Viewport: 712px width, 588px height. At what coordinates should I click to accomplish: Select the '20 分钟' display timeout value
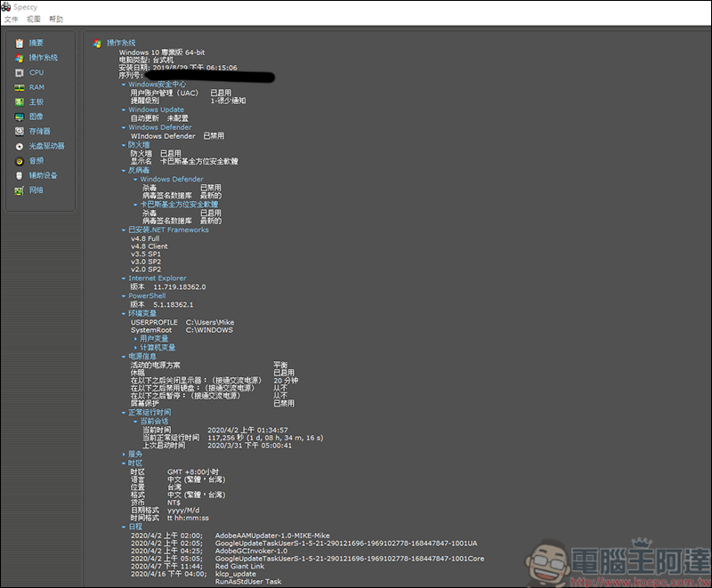(286, 380)
